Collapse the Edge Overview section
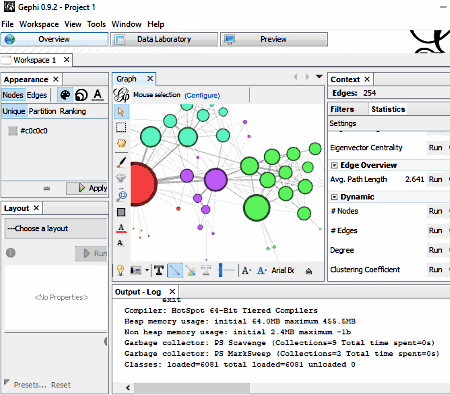 (334, 165)
